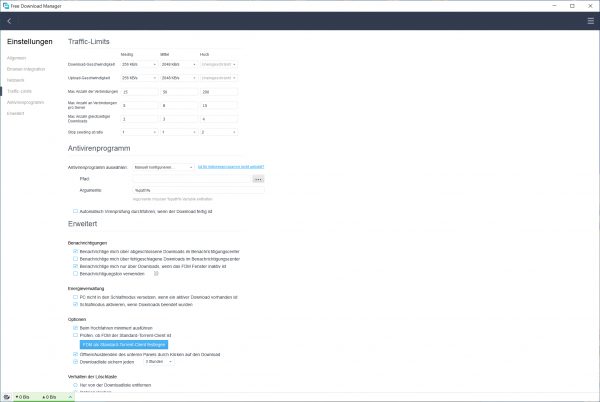Click the Free Download Manager title bar icon
The image size is (600, 402).
tap(6, 6)
